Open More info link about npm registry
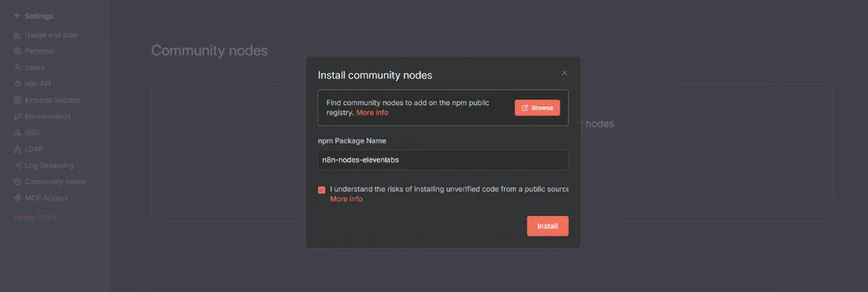Viewport: 868px width, 292px height. tap(372, 113)
